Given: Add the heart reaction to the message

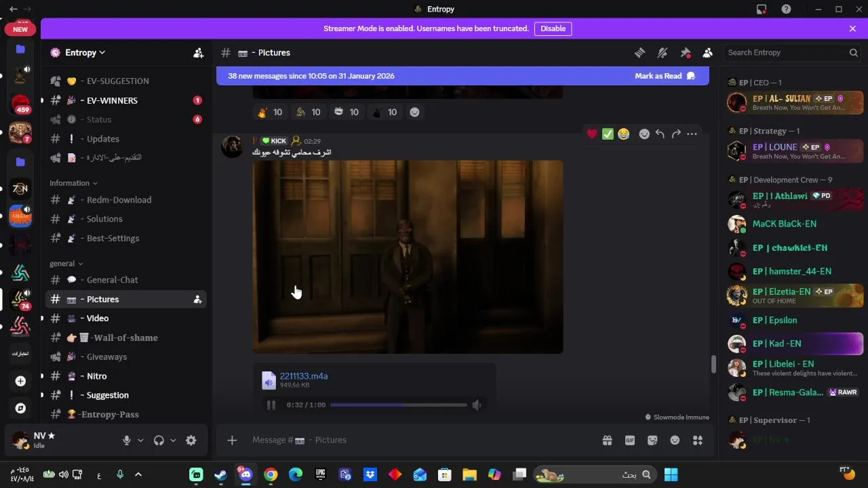Looking at the screenshot, I should [x=592, y=134].
